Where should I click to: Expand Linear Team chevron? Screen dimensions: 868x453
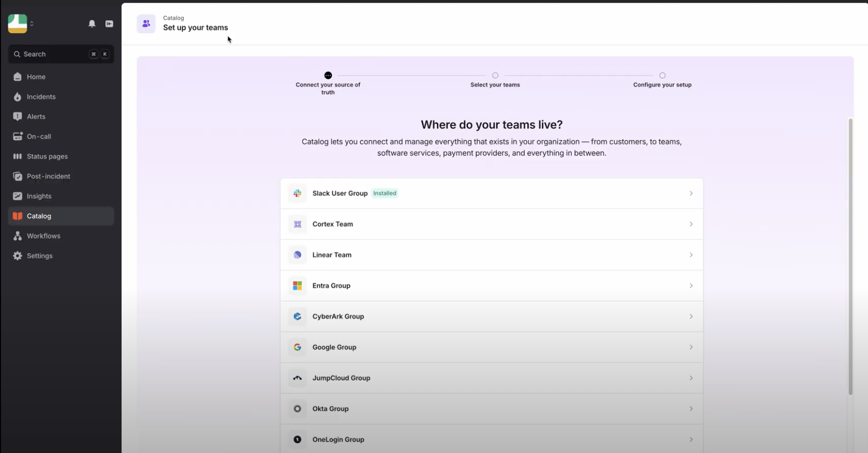point(691,255)
